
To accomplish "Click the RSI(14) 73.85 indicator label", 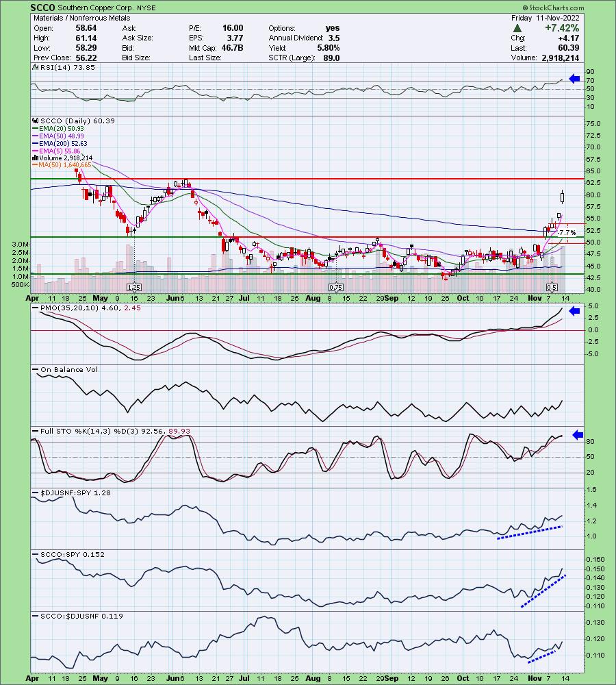I will click(x=67, y=67).
